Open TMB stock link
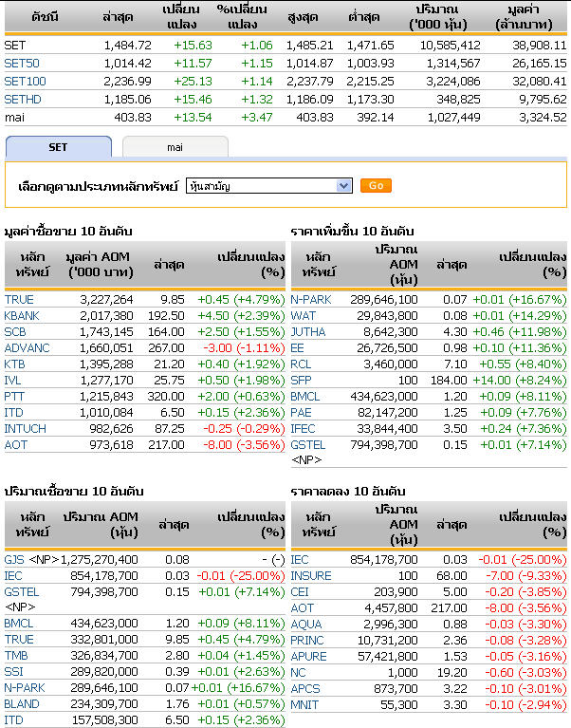571x728 pixels. [14, 657]
